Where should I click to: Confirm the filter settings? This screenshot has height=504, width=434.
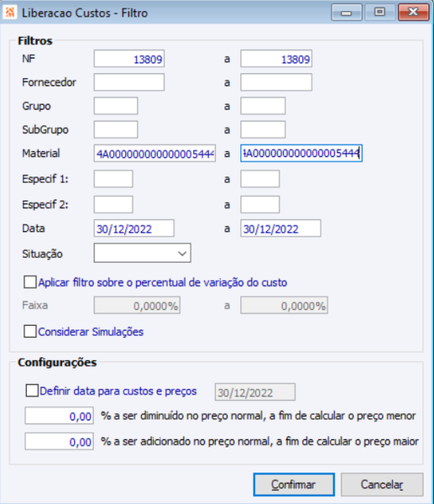(294, 485)
